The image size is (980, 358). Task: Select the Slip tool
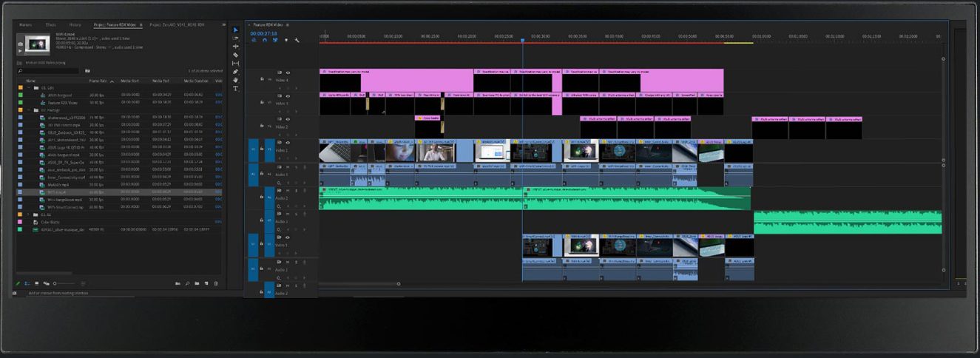(236, 63)
